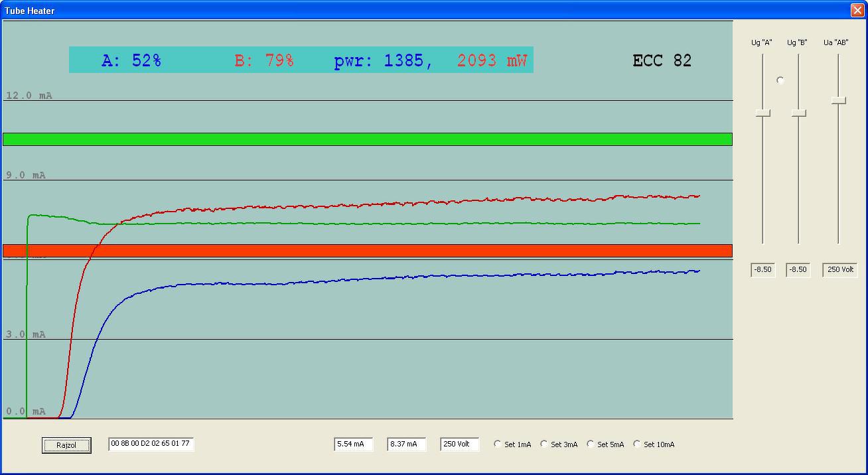Image resolution: width=868 pixels, height=475 pixels.
Task: Click the 3.0 mA axis label
Action: [26, 334]
